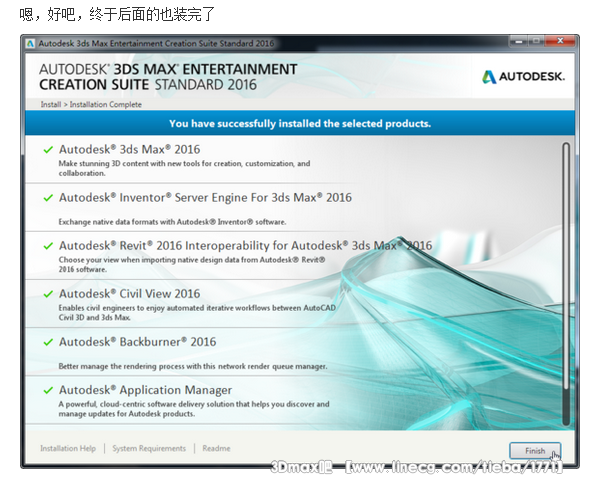Click the 'Exchange native data formats' description

172,222
